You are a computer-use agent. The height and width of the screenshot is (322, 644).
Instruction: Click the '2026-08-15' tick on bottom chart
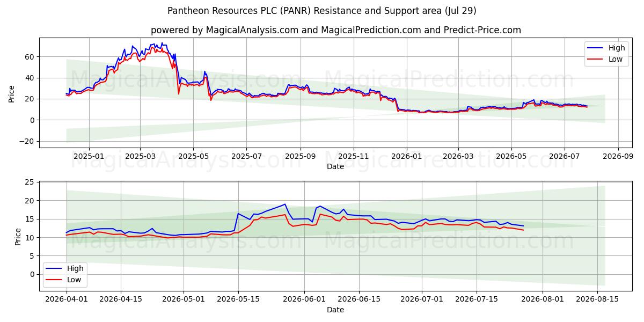(x=598, y=299)
